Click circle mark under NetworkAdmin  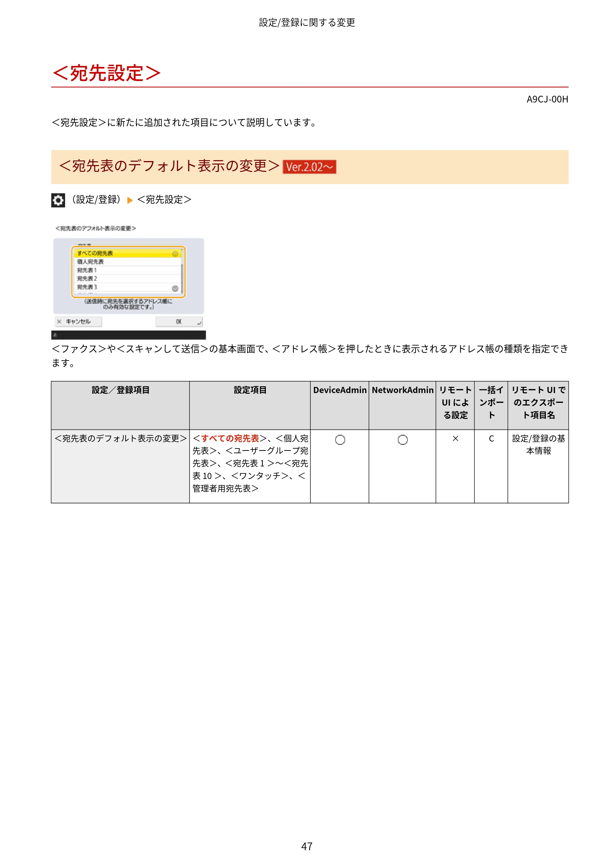[x=402, y=440]
